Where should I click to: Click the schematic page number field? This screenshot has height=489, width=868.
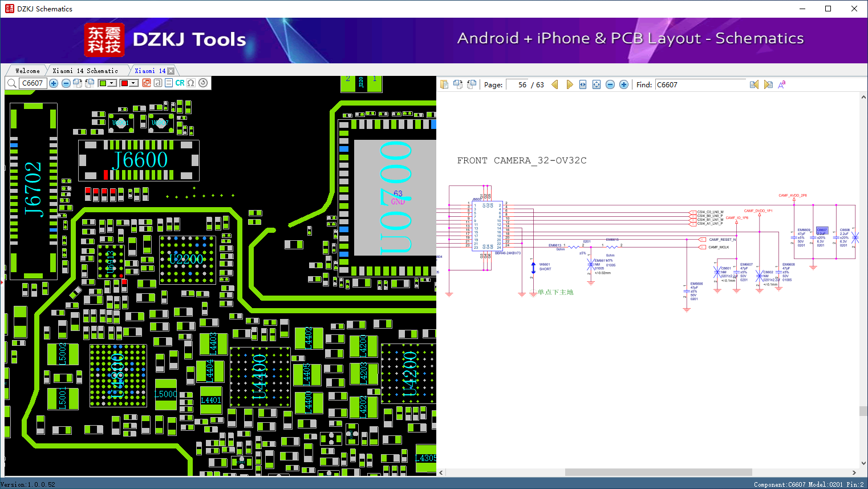(517, 84)
